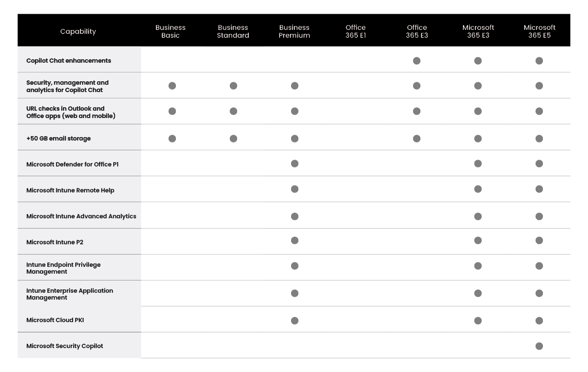Image resolution: width=588 pixels, height=372 pixels.
Task: Click the Capability header cell
Action: pyautogui.click(x=78, y=31)
